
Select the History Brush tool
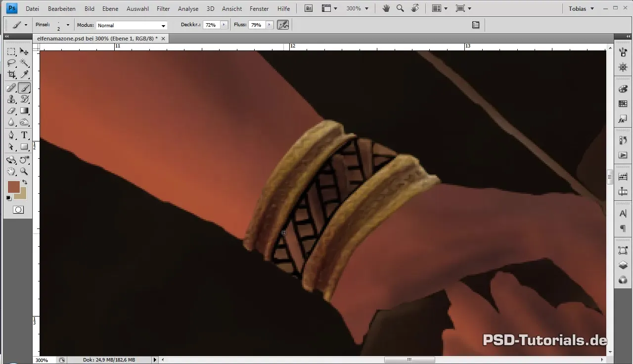[24, 99]
